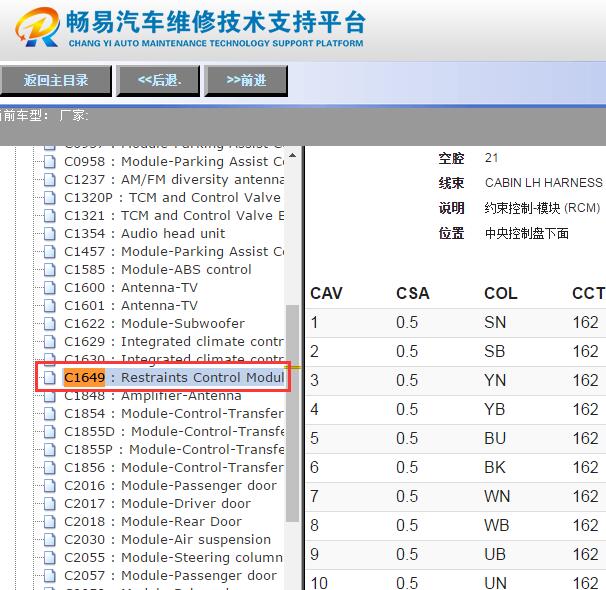The height and width of the screenshot is (590, 606).
Task: Select C1855D Module-Control-Transfer entry
Action: (x=174, y=432)
